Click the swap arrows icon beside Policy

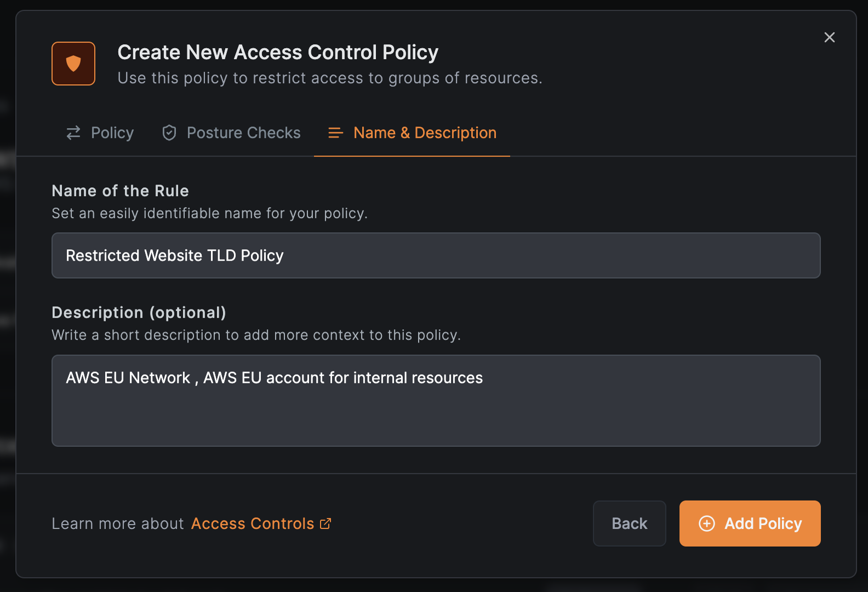[73, 133]
